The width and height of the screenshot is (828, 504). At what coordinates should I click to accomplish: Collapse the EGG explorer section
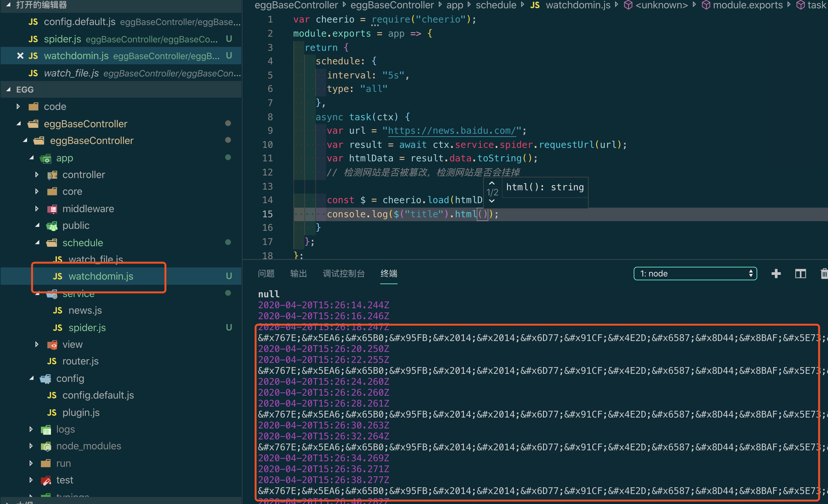pyautogui.click(x=121, y=90)
